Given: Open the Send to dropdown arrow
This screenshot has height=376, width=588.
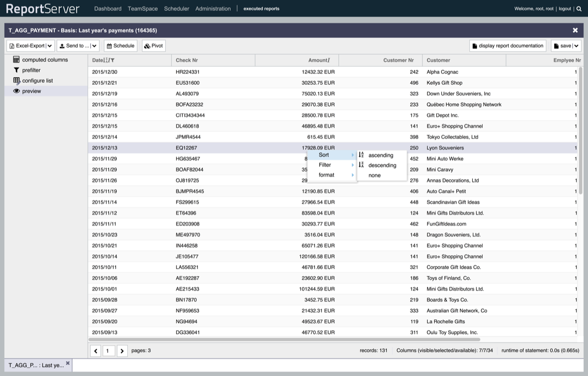Looking at the screenshot, I should [x=95, y=46].
